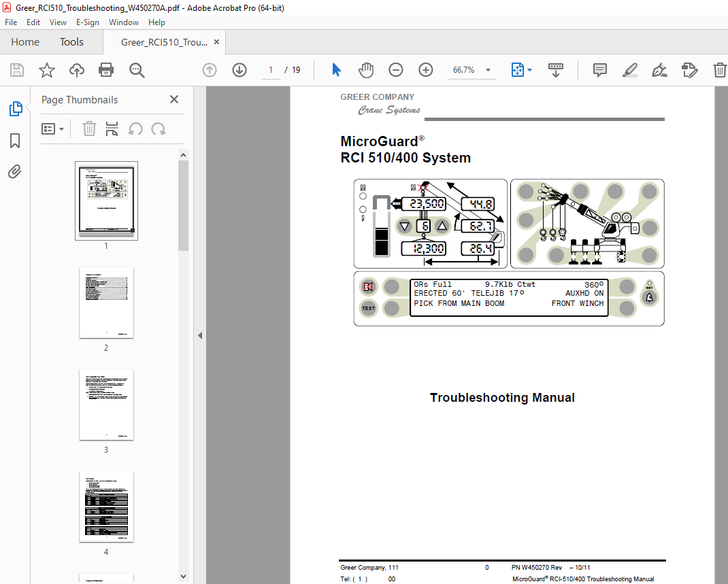Open Page Thumbnails sidebar icon
Image resolution: width=728 pixels, height=584 pixels.
[x=16, y=109]
